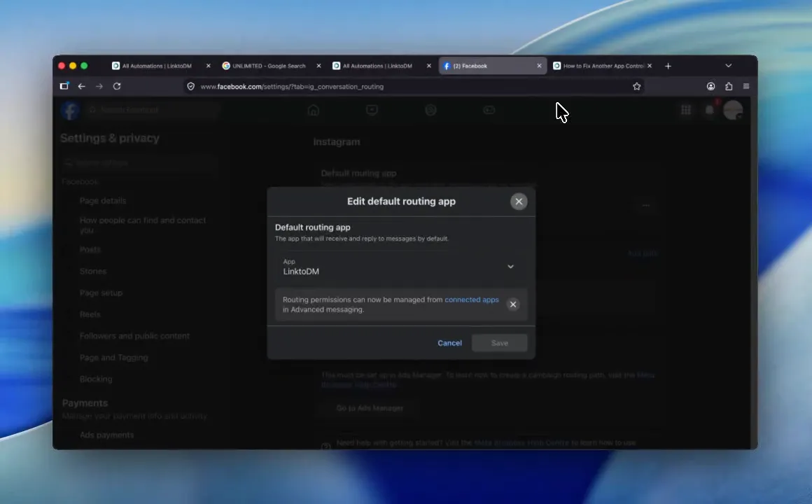Go forward in browser history

(x=99, y=87)
